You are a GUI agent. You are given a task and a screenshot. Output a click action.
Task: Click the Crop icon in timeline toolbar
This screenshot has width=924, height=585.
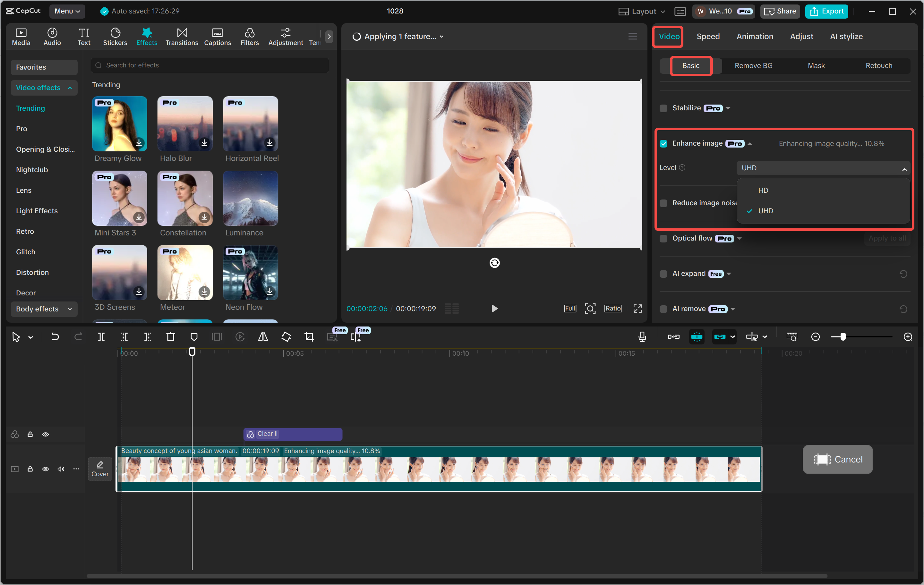click(309, 336)
